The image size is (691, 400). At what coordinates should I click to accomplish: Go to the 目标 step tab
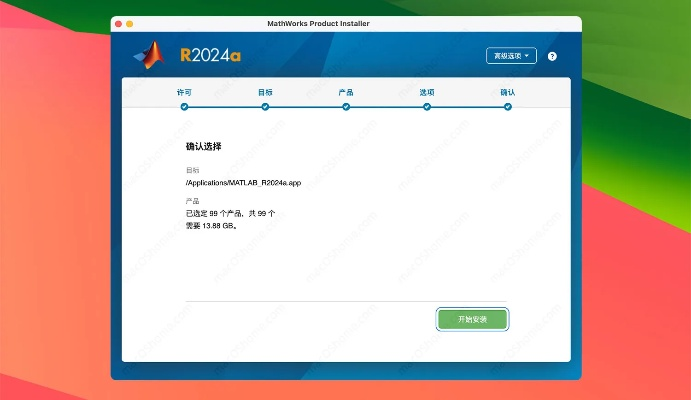pos(265,92)
